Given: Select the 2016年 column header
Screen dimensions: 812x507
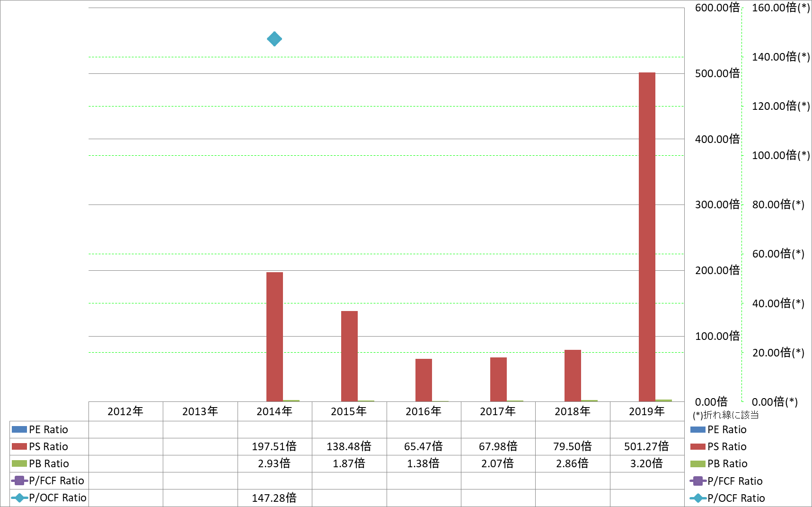Looking at the screenshot, I should pos(424,411).
